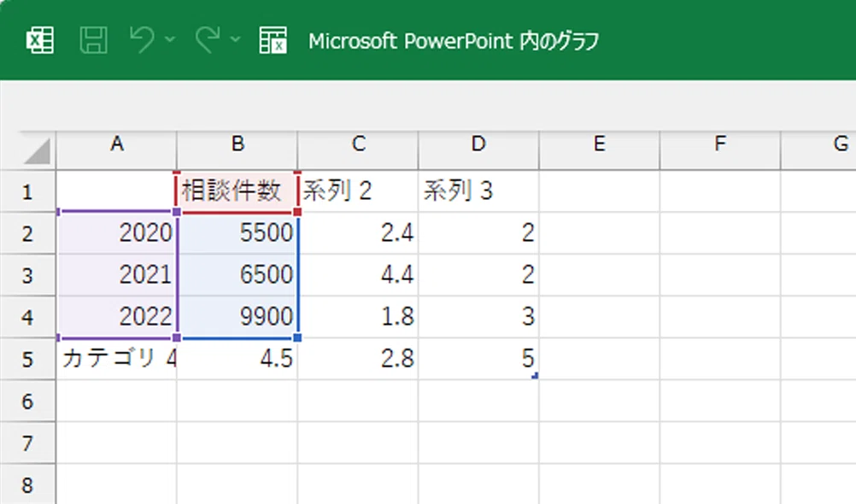Click cell with value 2022

pyautogui.click(x=117, y=317)
